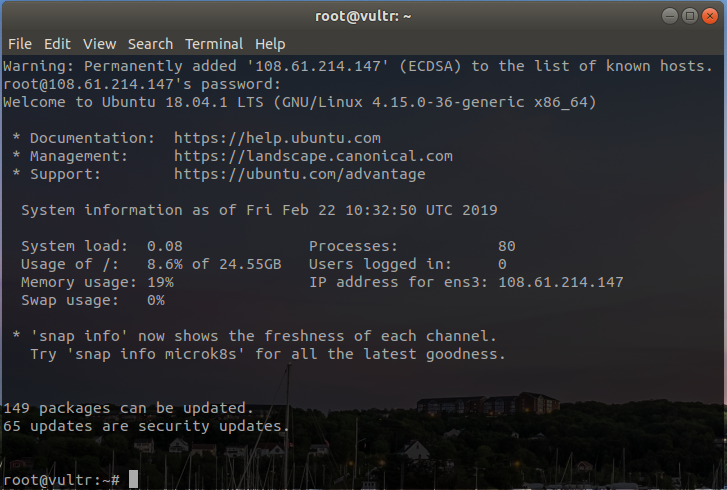Open the Search menu
Viewport: 727px width, 490px height.
coord(150,44)
